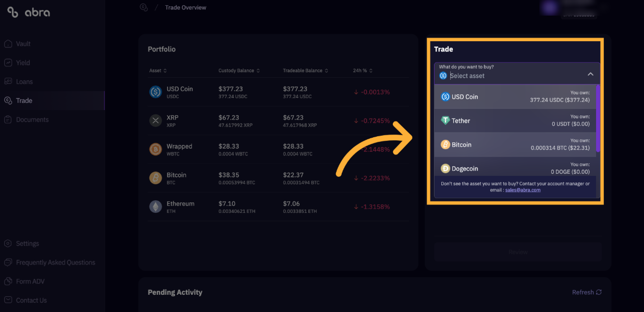Click the dimmed Review button

coord(518,252)
